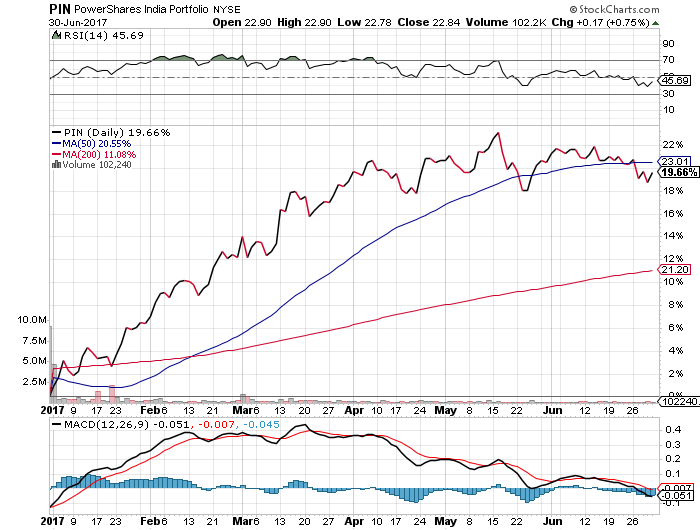
Task: Click the RSI(14) indicator icon
Action: click(x=56, y=35)
